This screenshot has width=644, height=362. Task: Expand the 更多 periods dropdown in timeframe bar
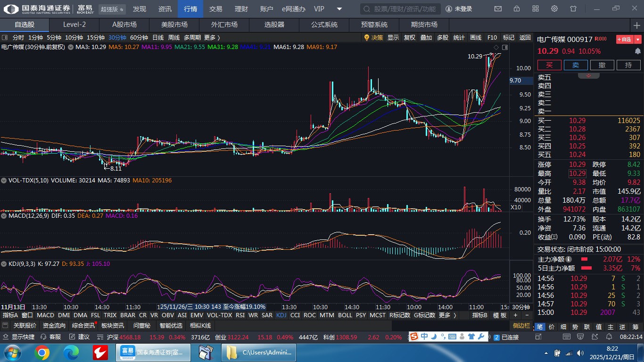(212, 38)
